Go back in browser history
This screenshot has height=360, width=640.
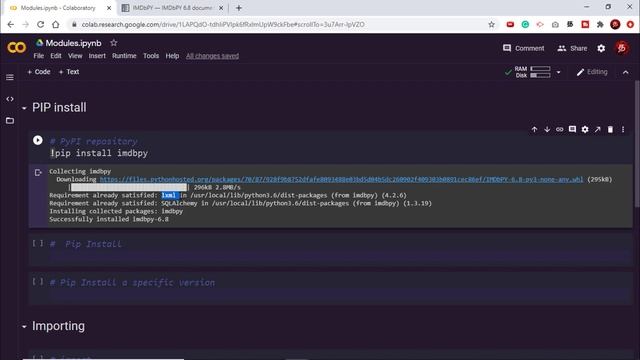coord(11,24)
